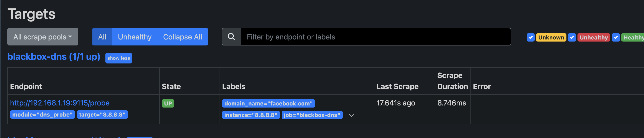Select the Unhealthy filter tab

click(x=134, y=37)
